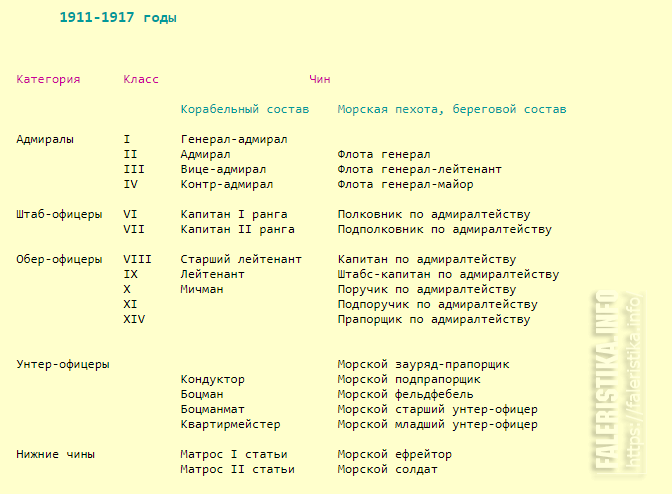
Task: Click the "Класс" column header
Action: pyautogui.click(x=141, y=79)
